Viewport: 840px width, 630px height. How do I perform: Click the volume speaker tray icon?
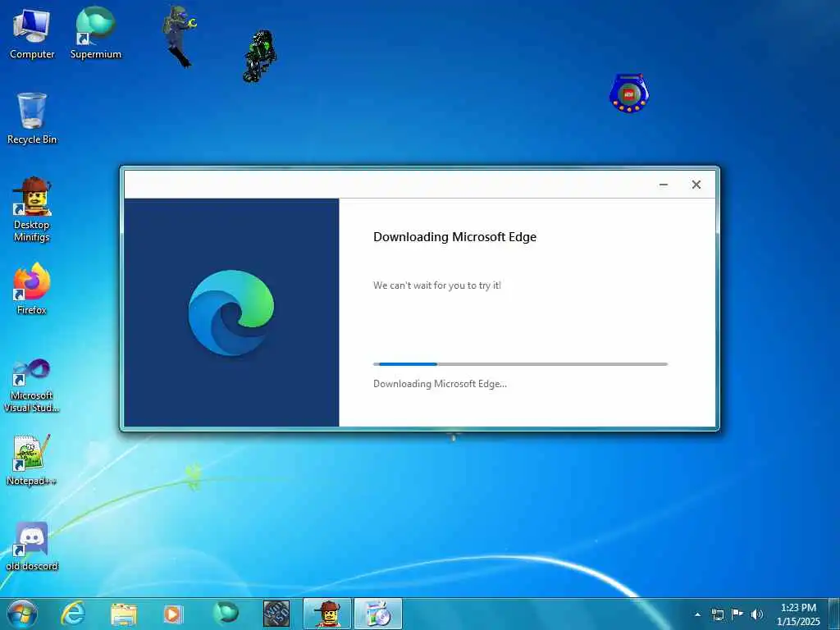coord(757,614)
